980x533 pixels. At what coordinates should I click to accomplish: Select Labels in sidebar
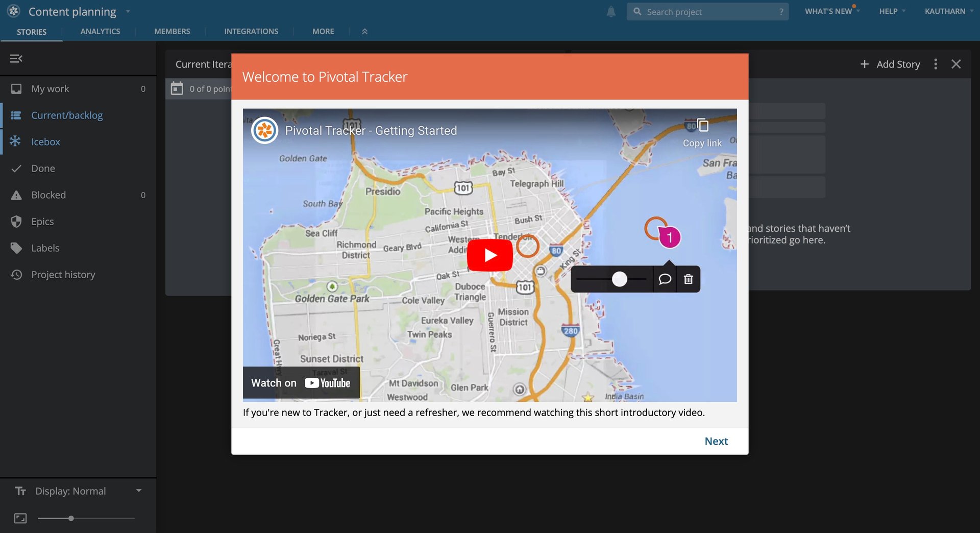[78, 248]
